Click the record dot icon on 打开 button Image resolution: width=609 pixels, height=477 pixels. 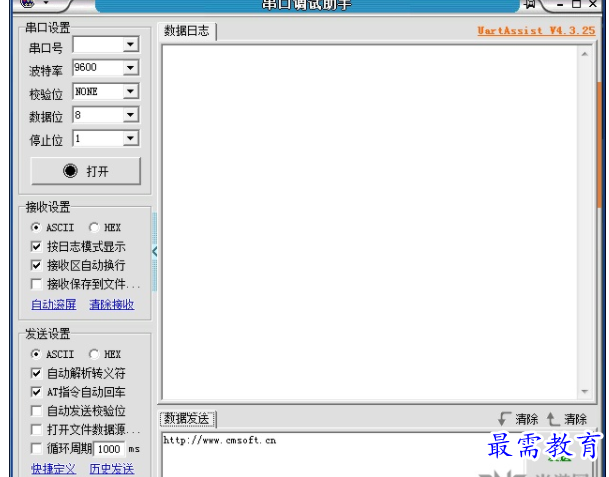coord(70,171)
